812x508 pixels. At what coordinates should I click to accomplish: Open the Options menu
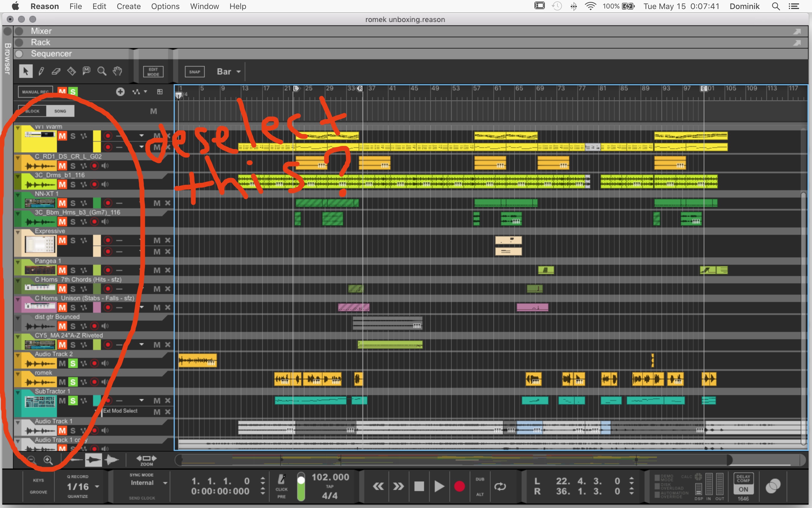165,6
